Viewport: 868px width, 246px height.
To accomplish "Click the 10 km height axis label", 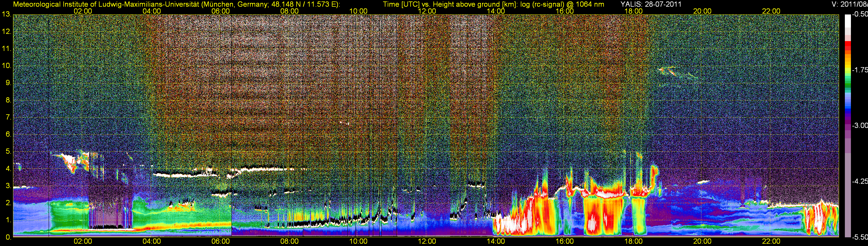I will point(6,66).
